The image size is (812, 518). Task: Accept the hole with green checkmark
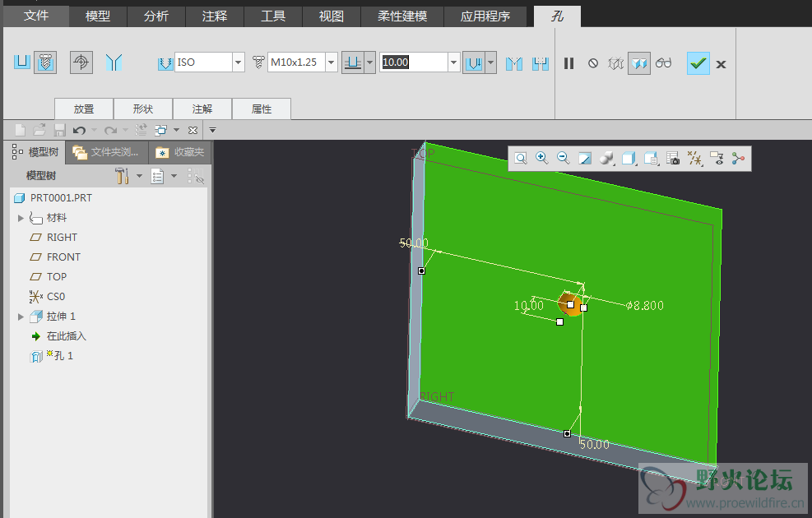(x=698, y=63)
